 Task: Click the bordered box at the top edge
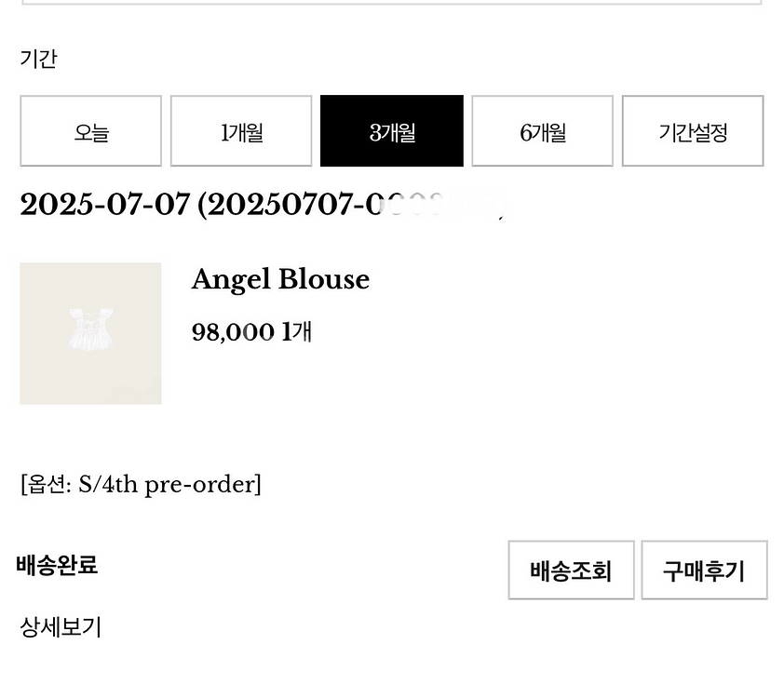pos(391,2)
